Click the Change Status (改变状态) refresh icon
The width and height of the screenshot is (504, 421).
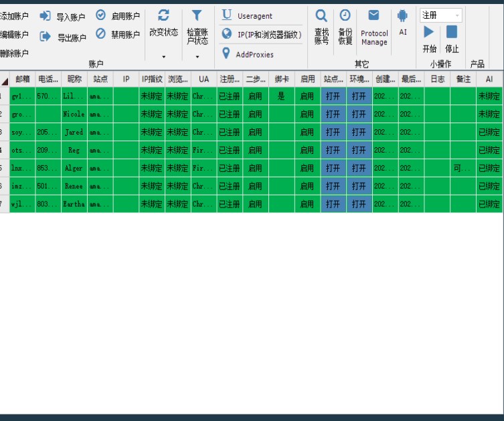click(x=163, y=15)
